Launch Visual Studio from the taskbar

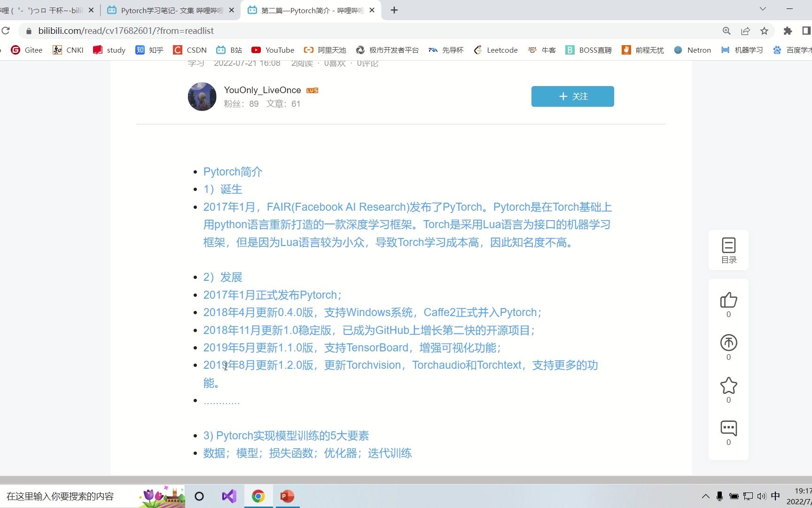pos(229,496)
